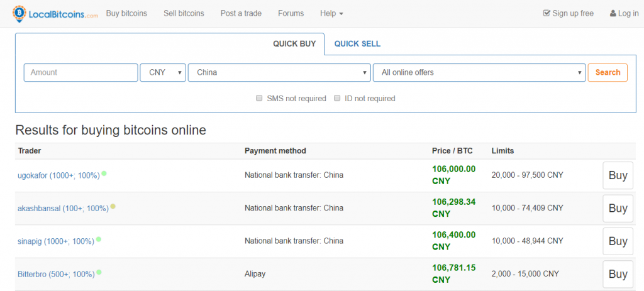Click ugokafor's National bank transfer: China text

(x=294, y=175)
